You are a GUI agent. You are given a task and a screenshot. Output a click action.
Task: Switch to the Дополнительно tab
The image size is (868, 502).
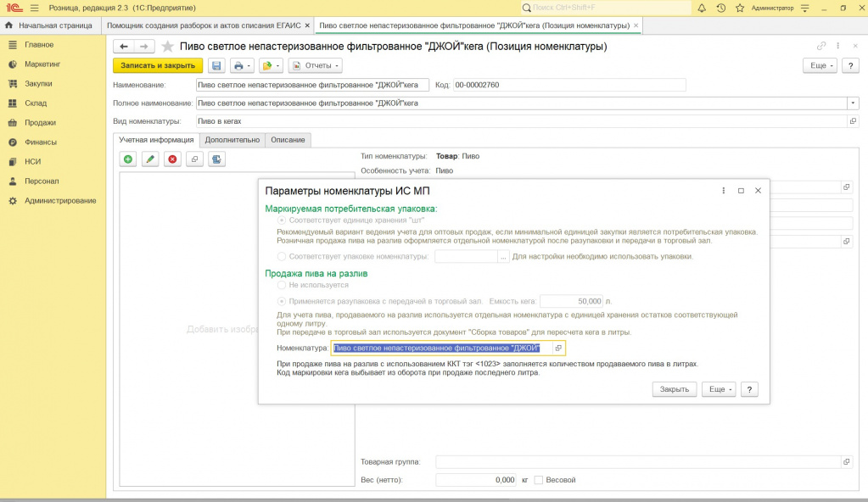232,139
